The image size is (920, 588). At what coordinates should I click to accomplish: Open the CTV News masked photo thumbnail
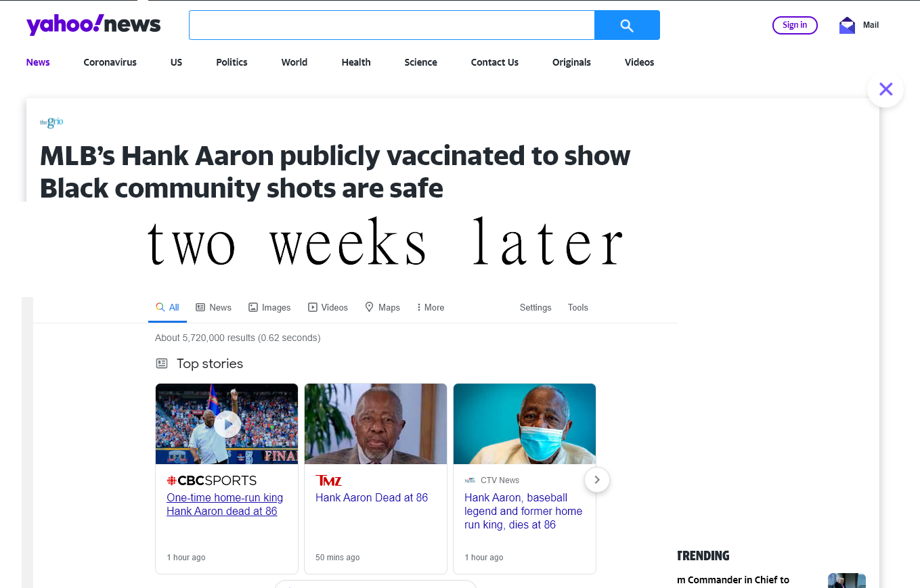(525, 424)
